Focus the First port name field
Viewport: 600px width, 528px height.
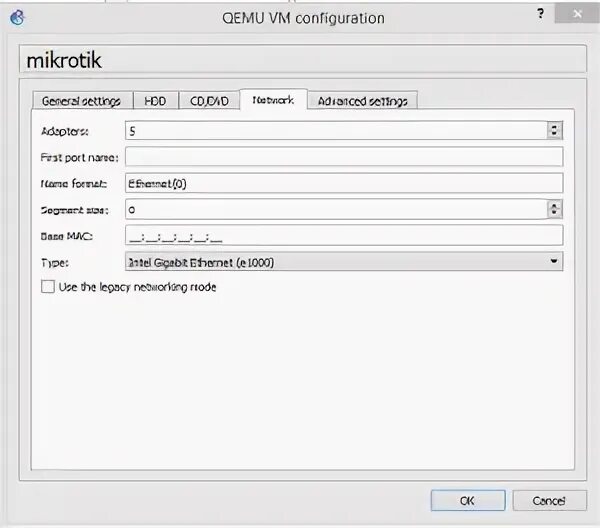[344, 157]
